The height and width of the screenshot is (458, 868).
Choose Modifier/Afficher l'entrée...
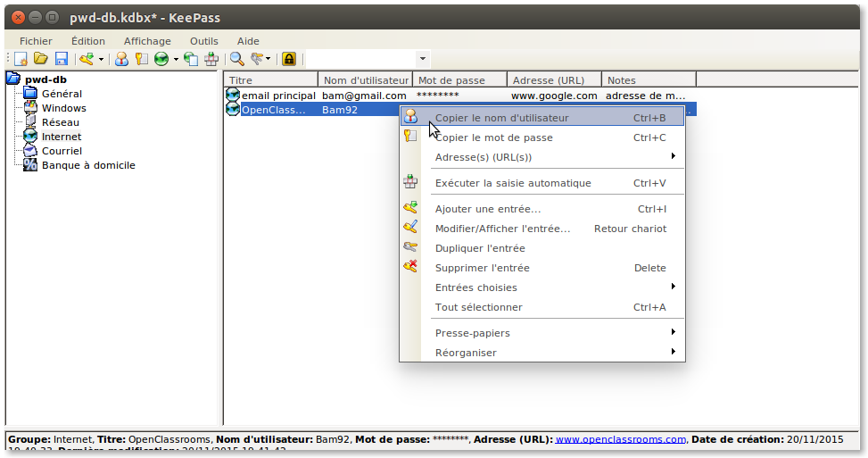542,229
